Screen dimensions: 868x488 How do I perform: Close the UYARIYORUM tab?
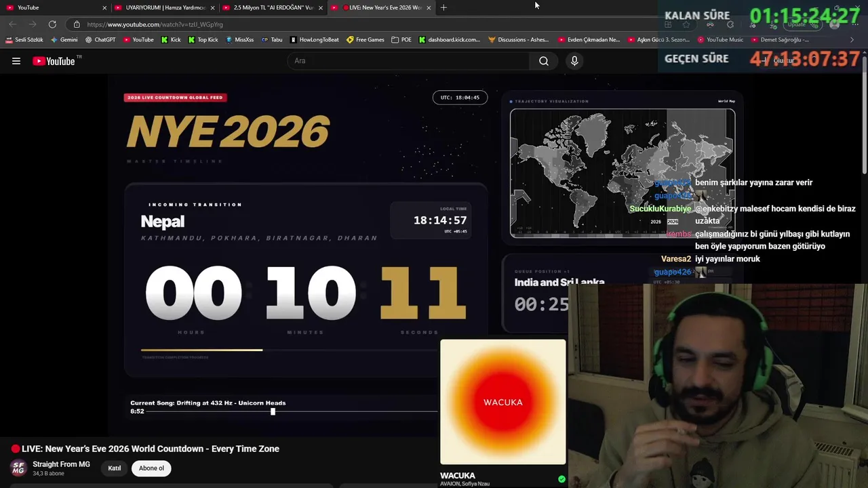[x=212, y=7]
